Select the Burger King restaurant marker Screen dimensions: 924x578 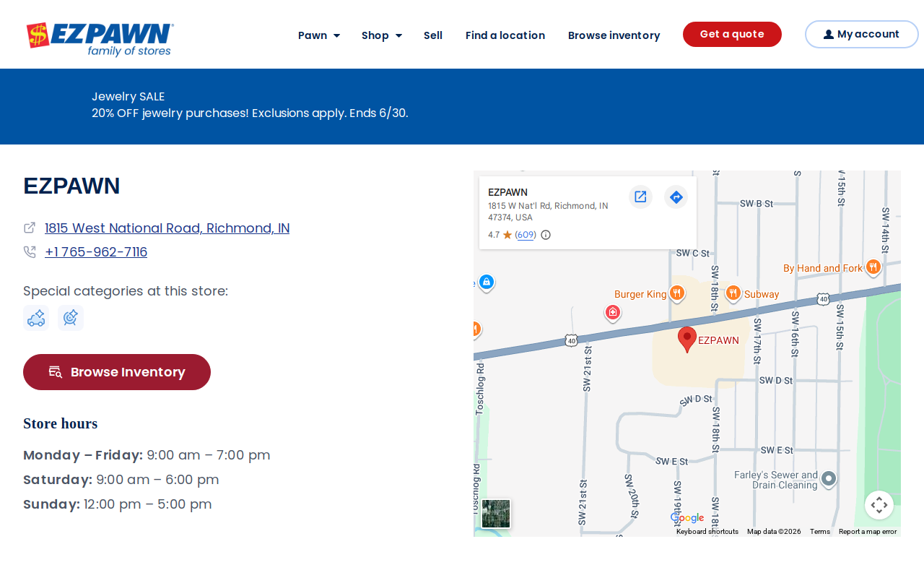pyautogui.click(x=676, y=293)
